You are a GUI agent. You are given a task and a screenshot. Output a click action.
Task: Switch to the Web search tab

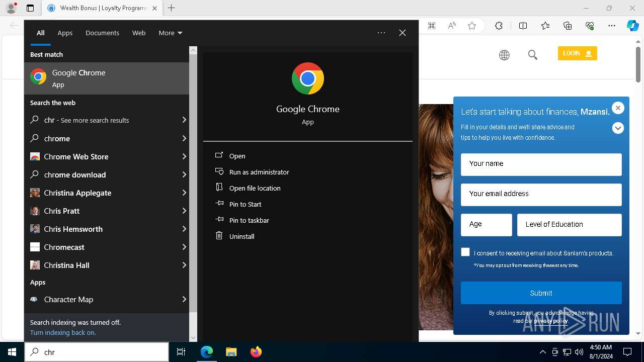139,33
